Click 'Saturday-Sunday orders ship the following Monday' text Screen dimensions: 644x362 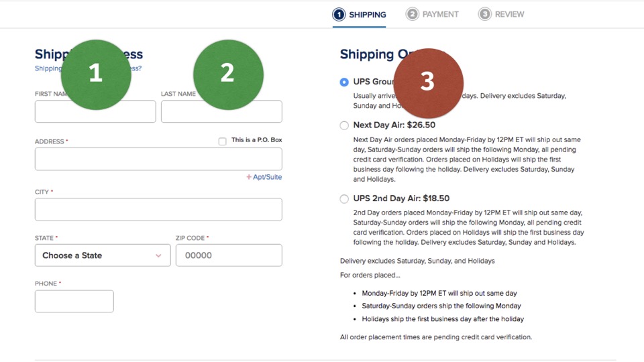pyautogui.click(x=441, y=306)
